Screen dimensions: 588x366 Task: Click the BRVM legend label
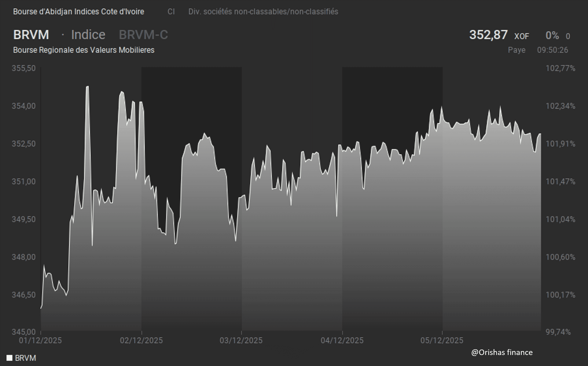tap(25, 358)
